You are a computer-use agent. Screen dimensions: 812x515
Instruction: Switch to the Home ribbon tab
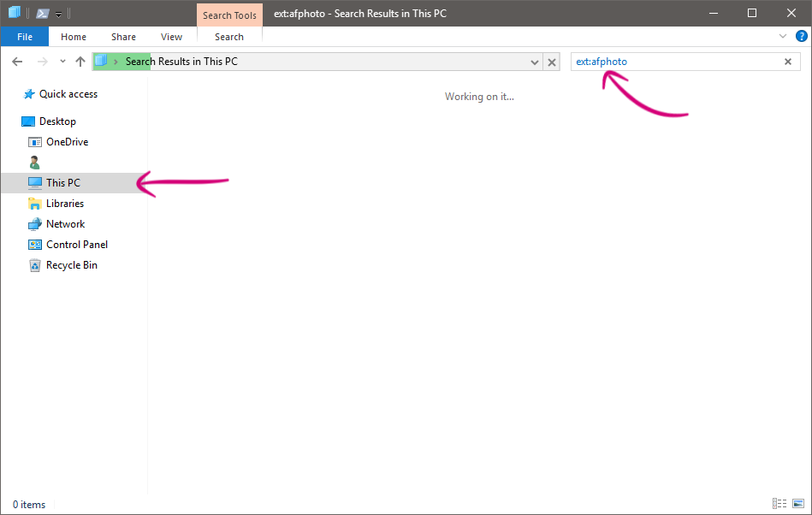pos(73,37)
